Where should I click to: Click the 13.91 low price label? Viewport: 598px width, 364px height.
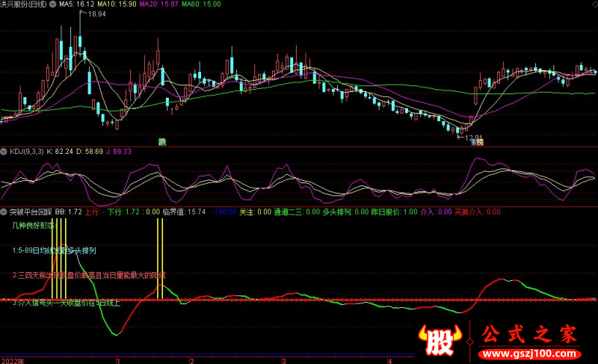click(x=469, y=135)
